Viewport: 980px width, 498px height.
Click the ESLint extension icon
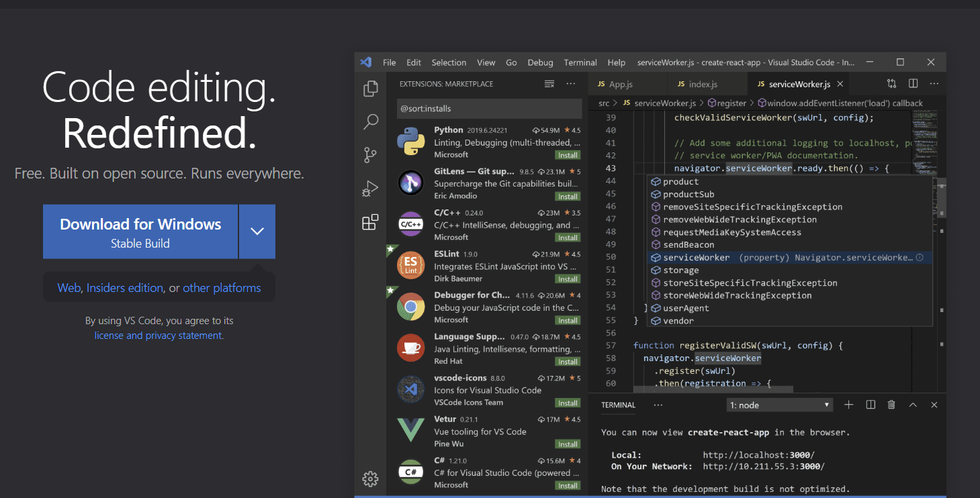tap(410, 265)
